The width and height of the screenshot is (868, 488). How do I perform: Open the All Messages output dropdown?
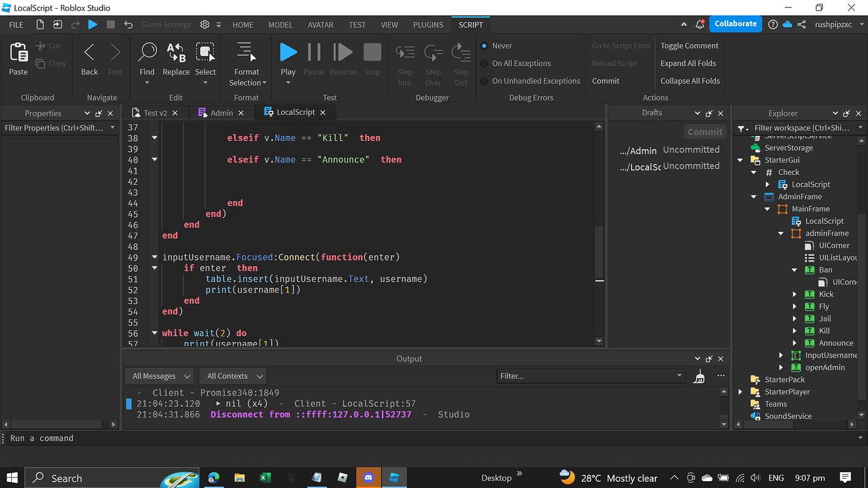[x=159, y=375]
